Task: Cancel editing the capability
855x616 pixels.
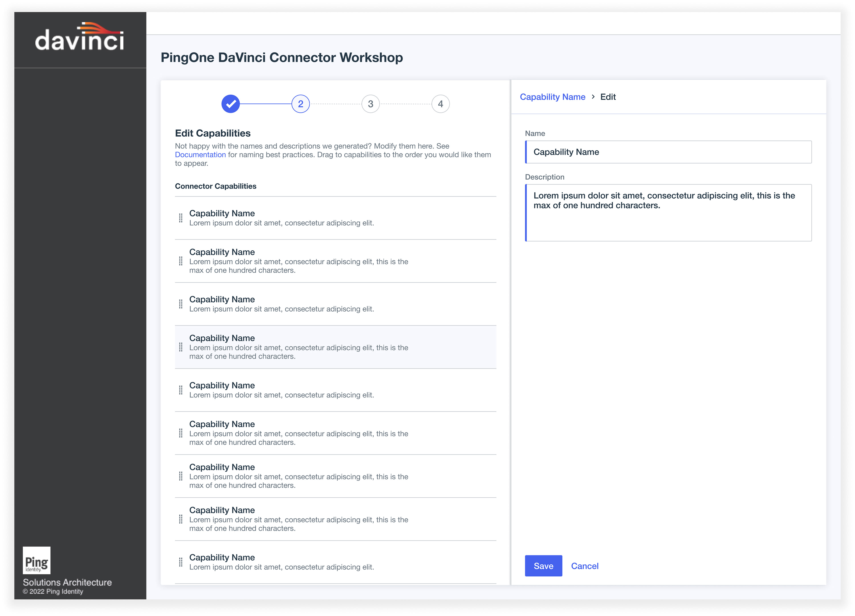Action: point(584,565)
